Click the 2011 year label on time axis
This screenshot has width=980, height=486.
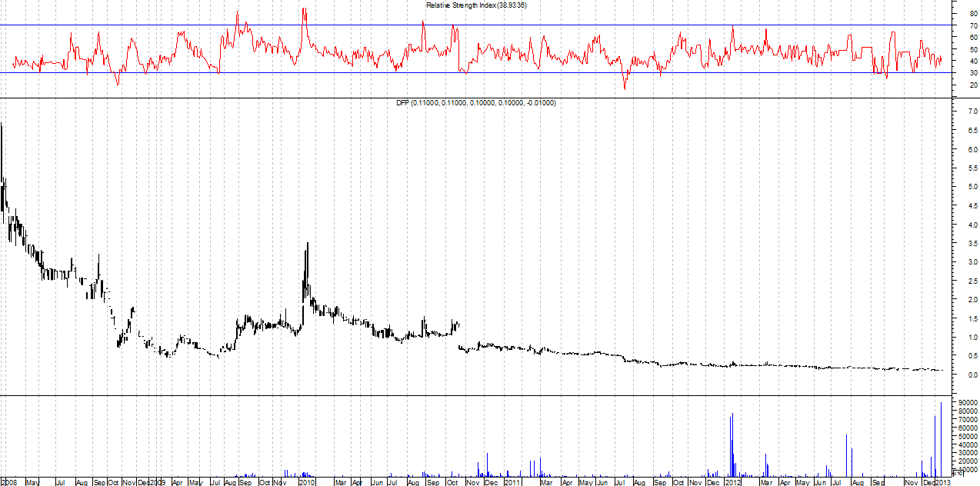[512, 482]
